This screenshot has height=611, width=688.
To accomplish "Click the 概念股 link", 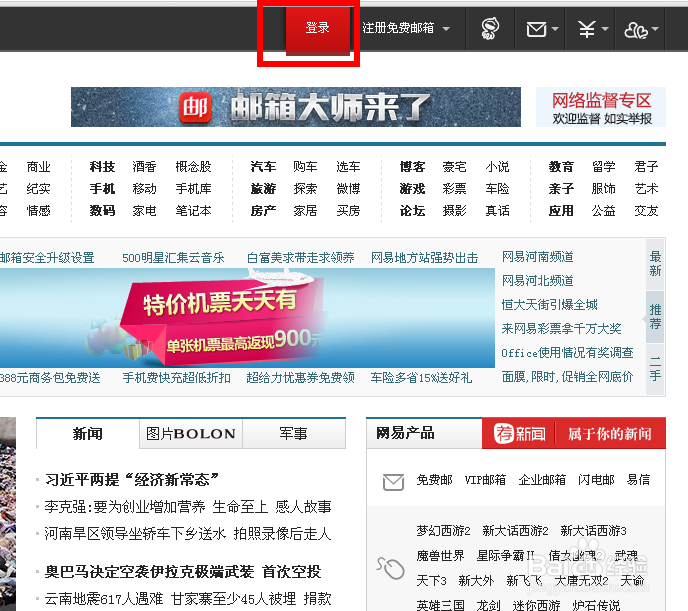I will (194, 167).
